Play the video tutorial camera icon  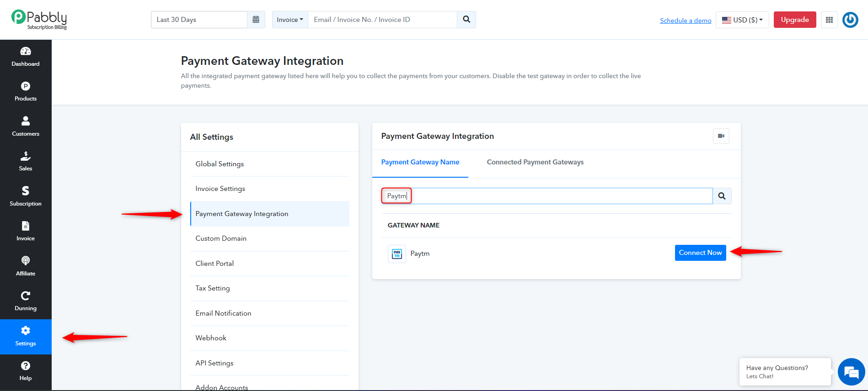tap(721, 136)
